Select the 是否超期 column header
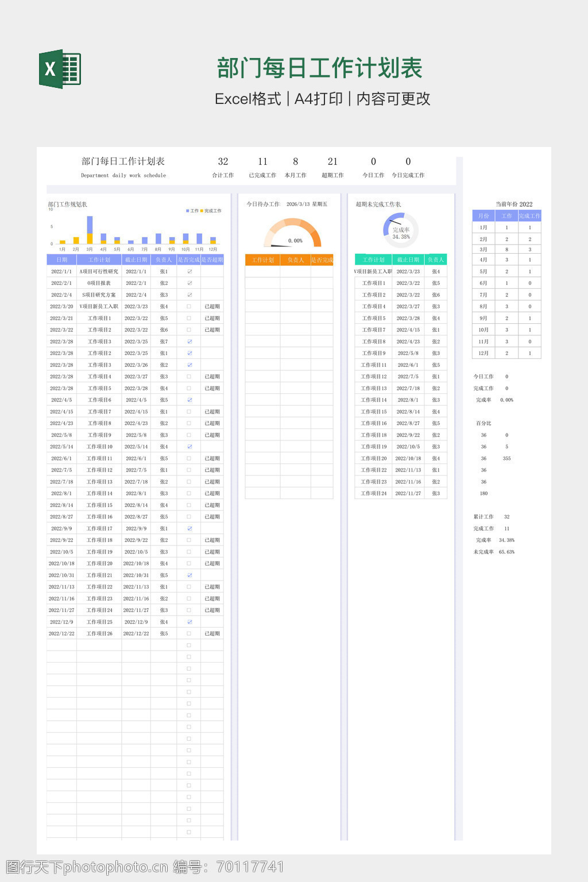Viewport: 588px width, 882px height. coord(212,260)
